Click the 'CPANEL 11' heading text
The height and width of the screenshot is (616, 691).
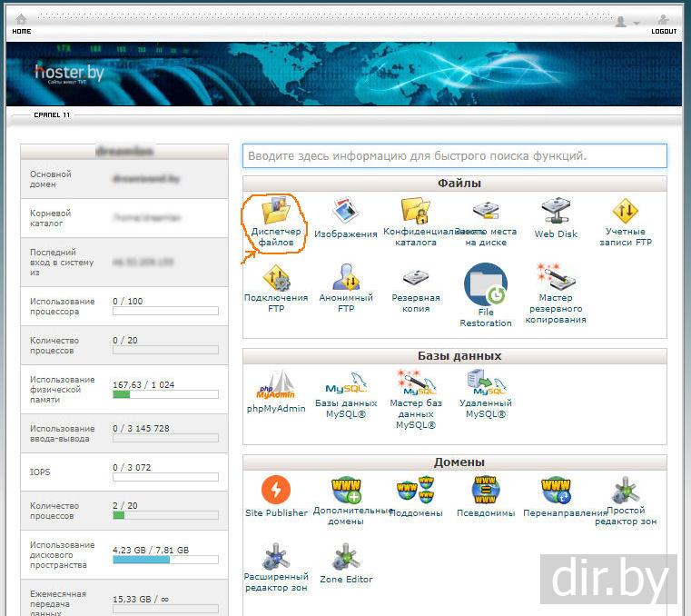52,114
